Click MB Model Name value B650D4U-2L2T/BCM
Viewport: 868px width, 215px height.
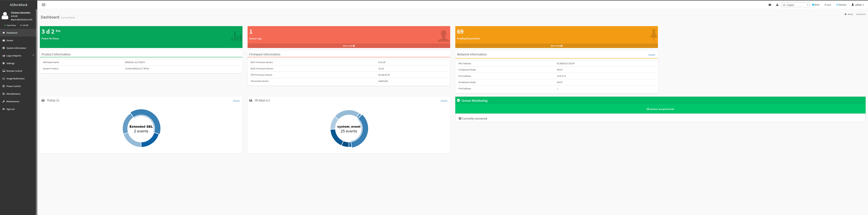pos(135,62)
